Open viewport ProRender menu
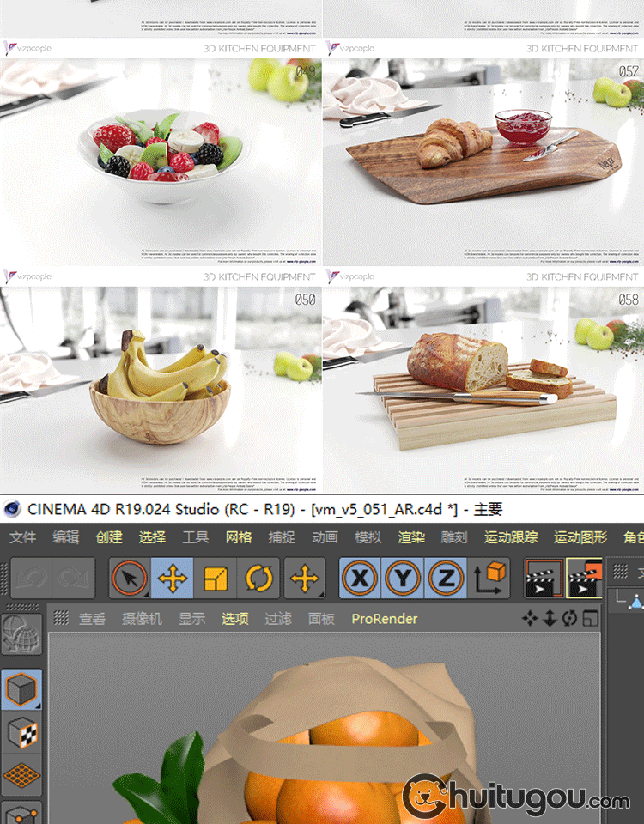Viewport: 644px width, 824px height. click(x=385, y=619)
